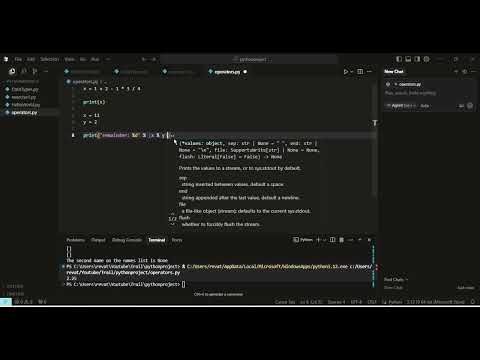Open the File menu
The height and width of the screenshot is (360, 480).
(18, 59)
